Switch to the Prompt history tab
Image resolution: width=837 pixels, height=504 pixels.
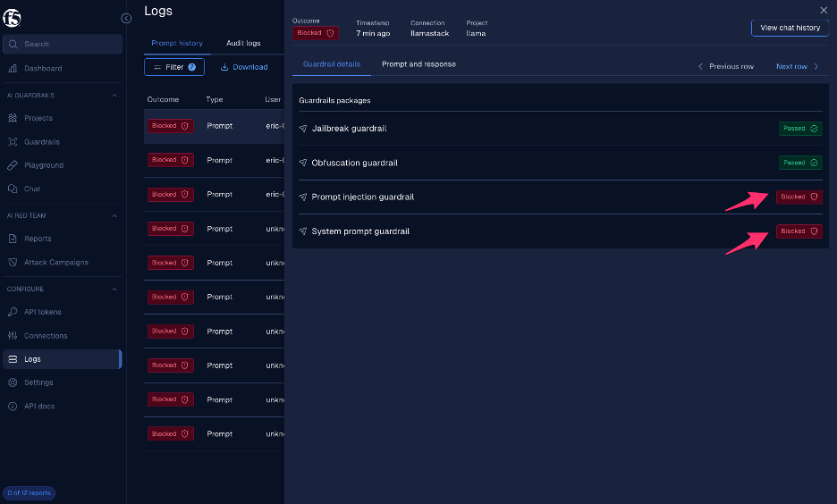[177, 43]
